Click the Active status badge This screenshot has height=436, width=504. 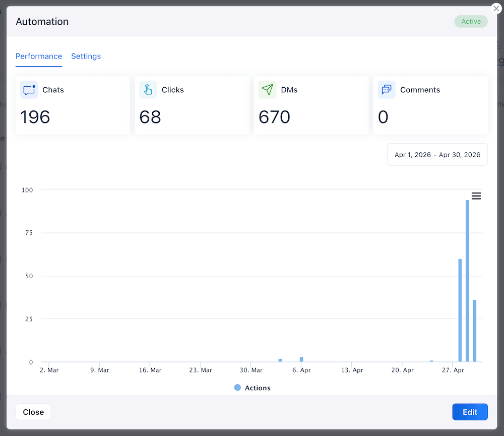click(x=471, y=22)
